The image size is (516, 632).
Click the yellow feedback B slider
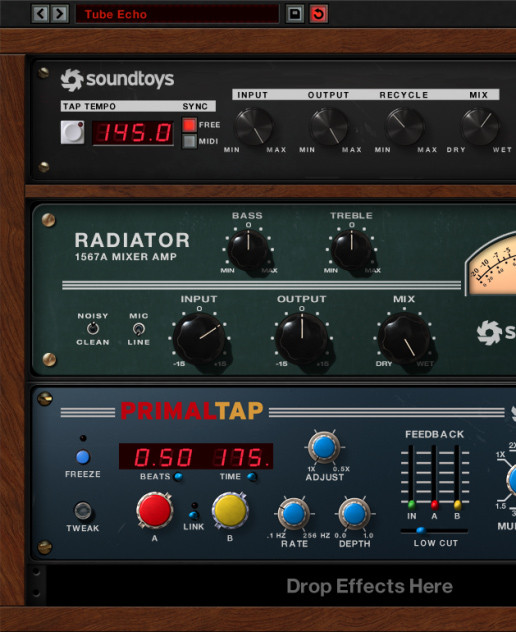pyautogui.click(x=457, y=505)
